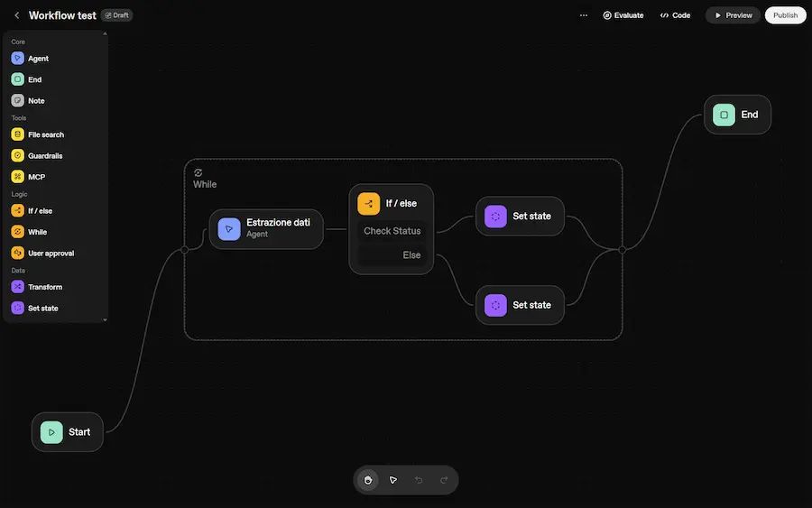Choose the Guardrails tool icon

click(x=18, y=156)
